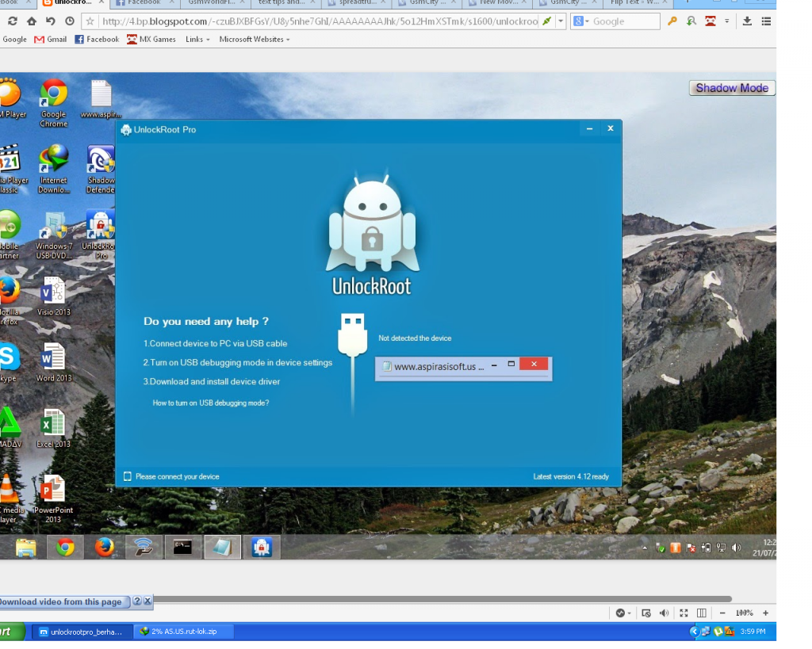Click 'Download video from this page' button
Image resolution: width=812 pixels, height=649 pixels.
pyautogui.click(x=62, y=602)
